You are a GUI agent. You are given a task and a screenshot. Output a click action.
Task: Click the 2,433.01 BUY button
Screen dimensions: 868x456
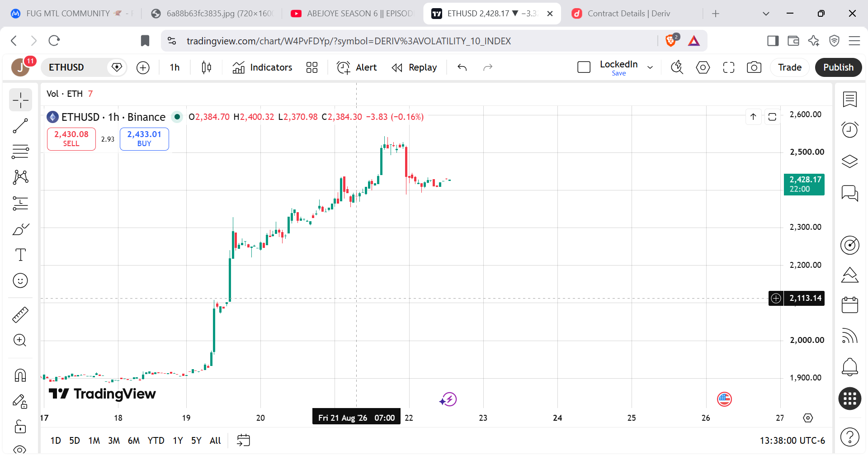coord(144,139)
